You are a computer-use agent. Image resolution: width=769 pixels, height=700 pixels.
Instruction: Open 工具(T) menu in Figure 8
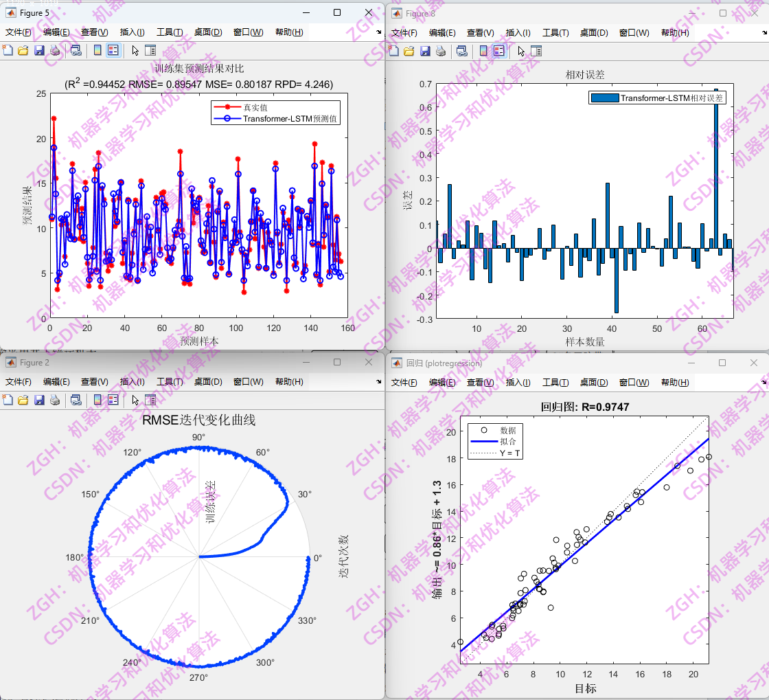pyautogui.click(x=555, y=32)
